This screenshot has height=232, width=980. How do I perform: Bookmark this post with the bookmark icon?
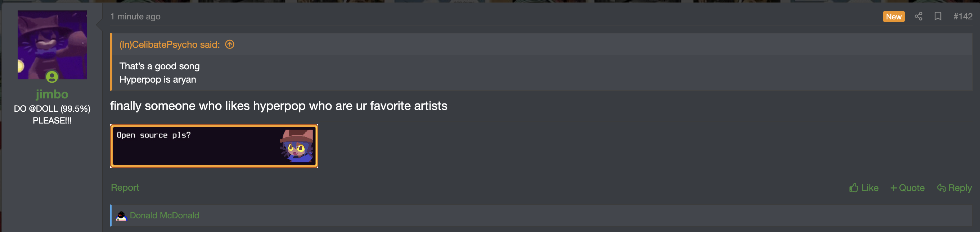click(x=938, y=16)
